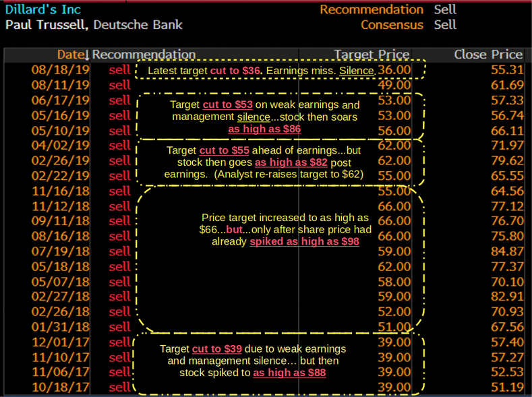The image size is (532, 397).
Task: Click close price 70.10
Action: [x=507, y=282]
